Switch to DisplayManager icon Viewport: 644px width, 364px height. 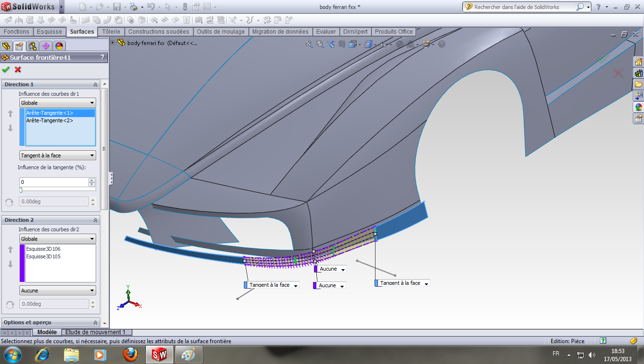59,46
